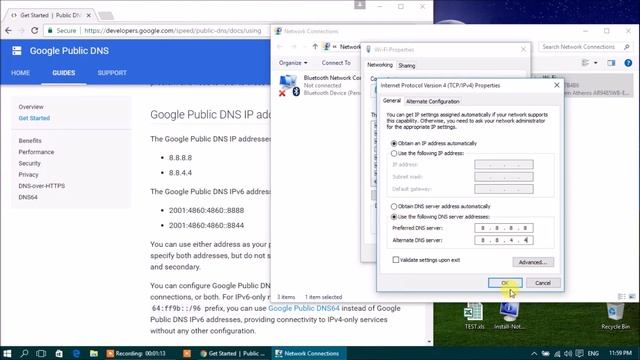
Task: Switch to Get Started Chrome taskbar item
Action: (x=233, y=353)
